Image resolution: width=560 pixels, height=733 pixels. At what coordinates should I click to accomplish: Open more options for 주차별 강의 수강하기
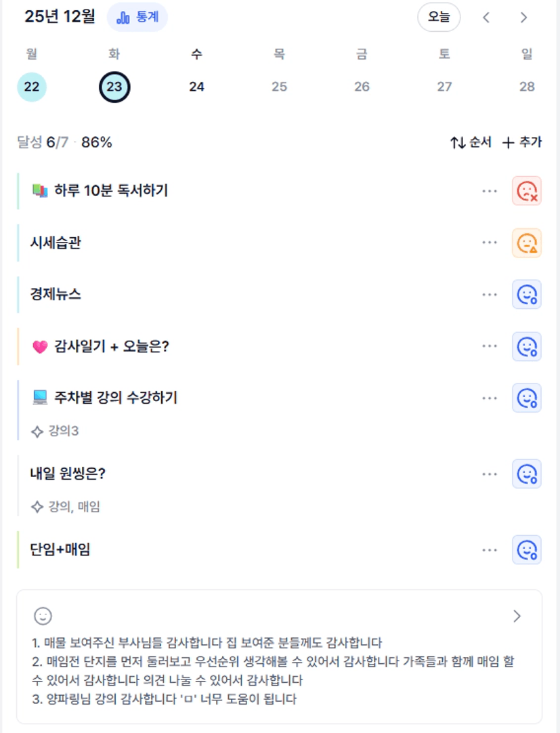pos(490,398)
